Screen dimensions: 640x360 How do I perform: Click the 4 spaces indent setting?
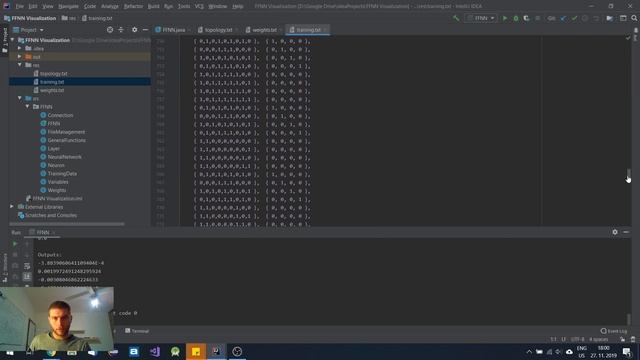pyautogui.click(x=599, y=339)
